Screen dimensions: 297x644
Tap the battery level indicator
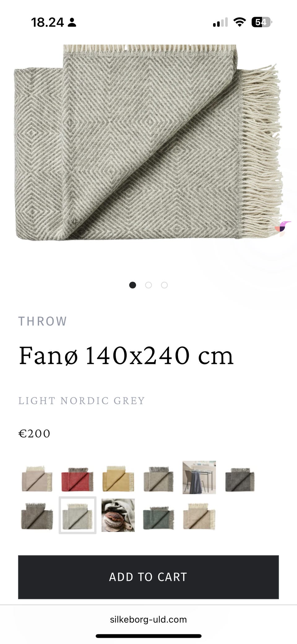coord(262,22)
